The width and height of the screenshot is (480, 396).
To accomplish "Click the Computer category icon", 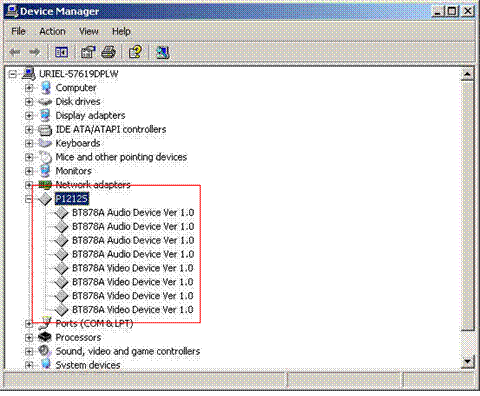I will (45, 88).
